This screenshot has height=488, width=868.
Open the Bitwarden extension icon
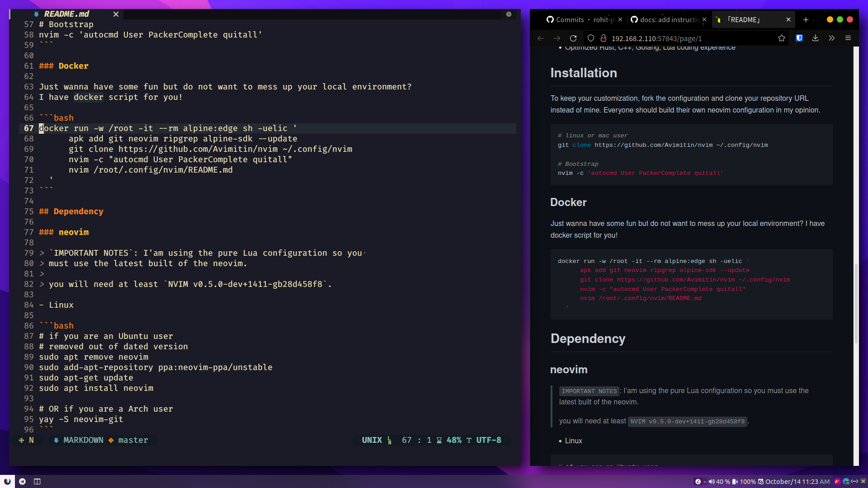pyautogui.click(x=799, y=38)
